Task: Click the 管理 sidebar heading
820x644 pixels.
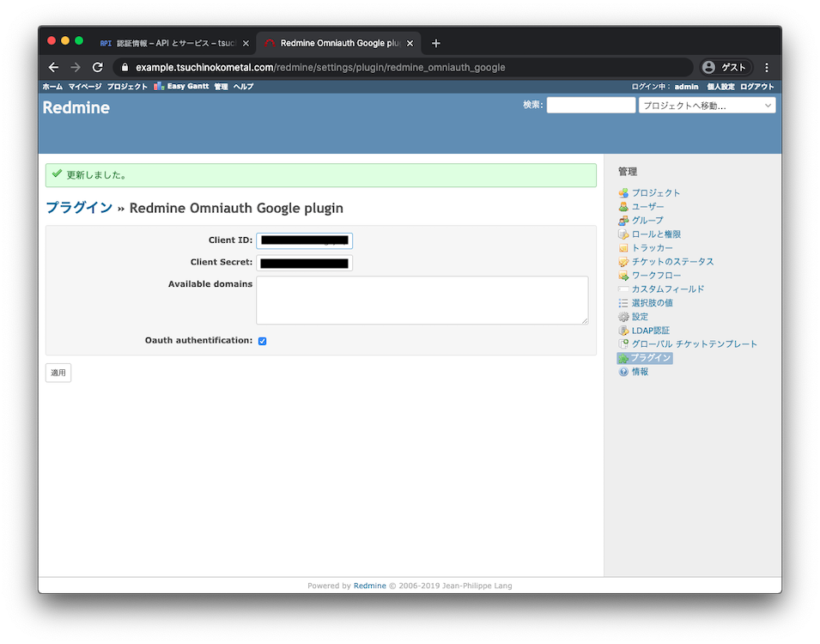Action: tap(628, 172)
